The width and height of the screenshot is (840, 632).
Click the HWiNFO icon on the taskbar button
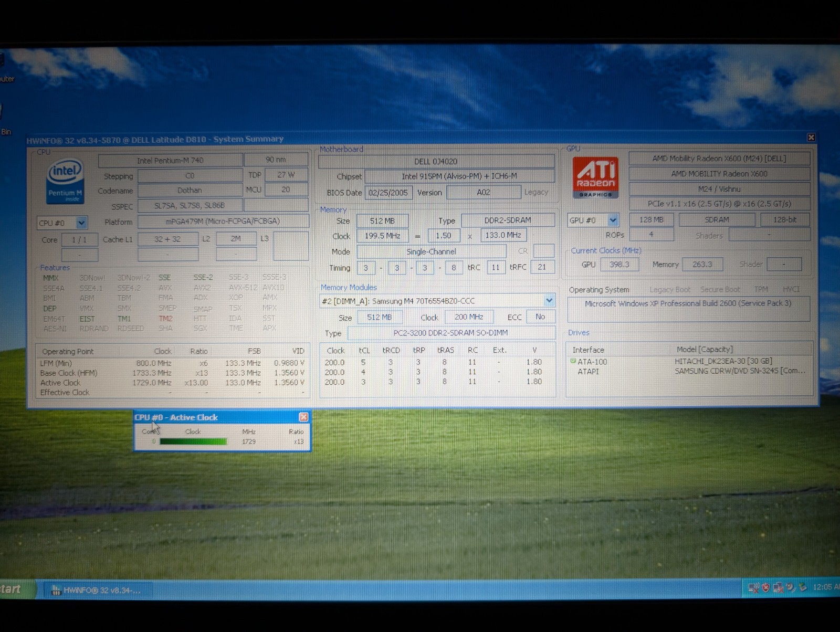coord(56,590)
